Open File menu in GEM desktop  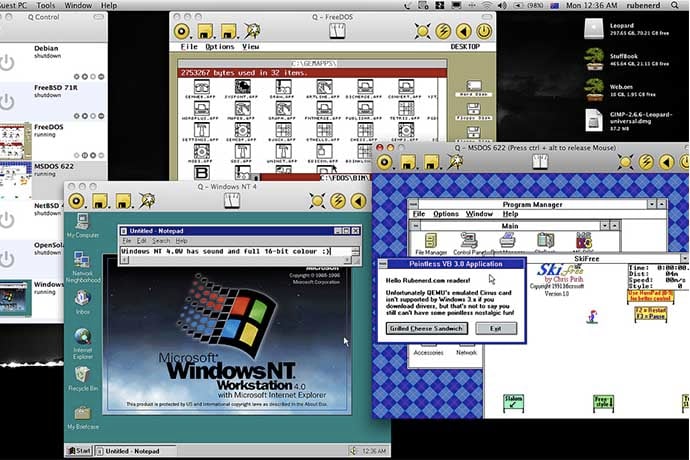click(x=189, y=47)
